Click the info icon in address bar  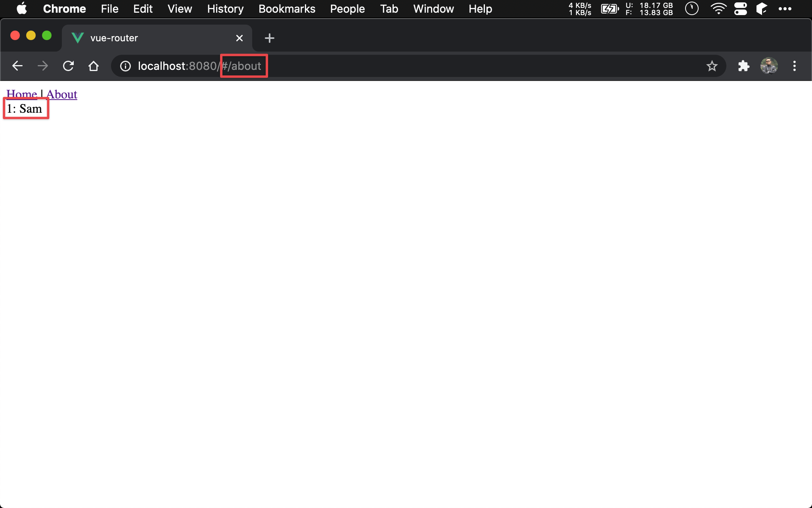(x=125, y=65)
